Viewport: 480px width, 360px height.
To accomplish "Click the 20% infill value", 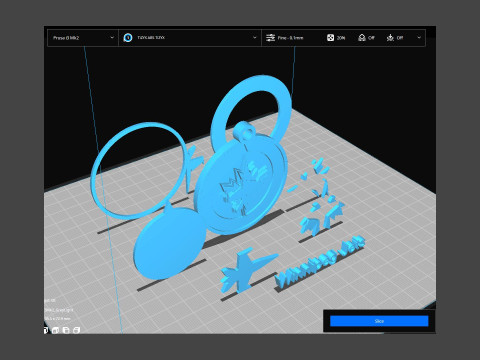I will [x=341, y=38].
